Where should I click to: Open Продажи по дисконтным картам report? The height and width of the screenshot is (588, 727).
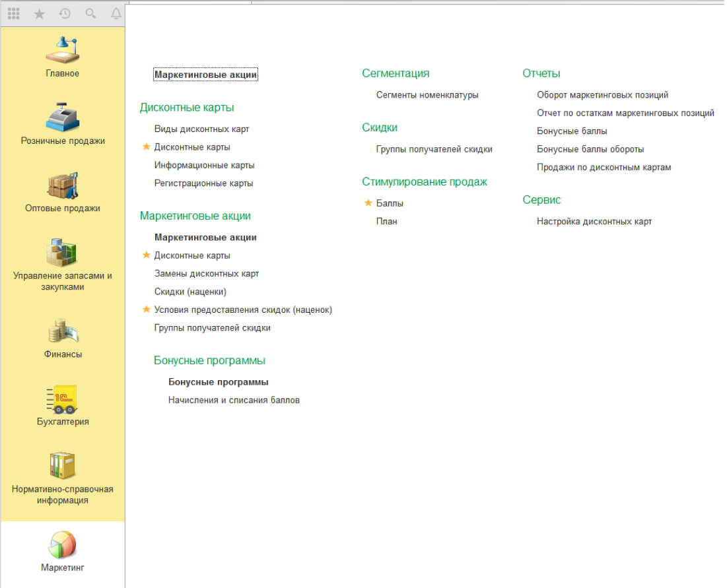[x=604, y=168]
